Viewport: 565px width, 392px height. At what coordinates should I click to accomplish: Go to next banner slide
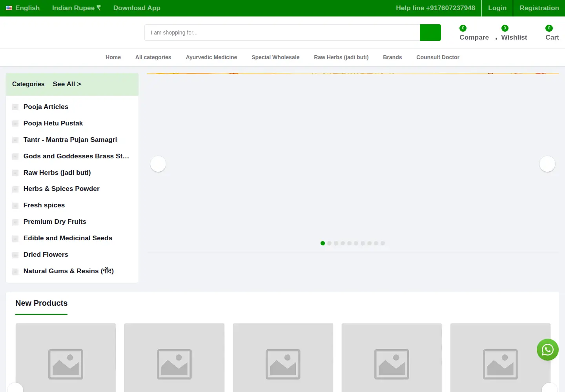point(547,164)
